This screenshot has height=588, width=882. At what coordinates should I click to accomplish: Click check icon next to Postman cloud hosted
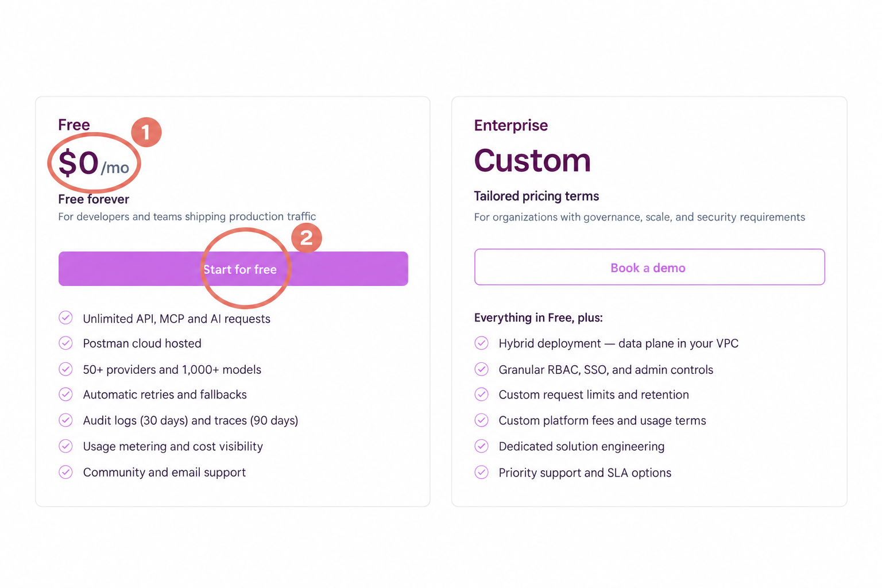66,343
